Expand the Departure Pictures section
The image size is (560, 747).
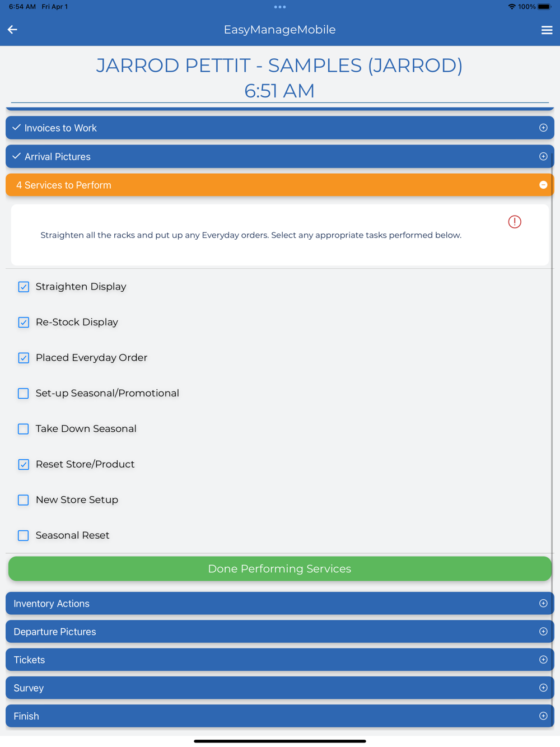click(x=280, y=631)
